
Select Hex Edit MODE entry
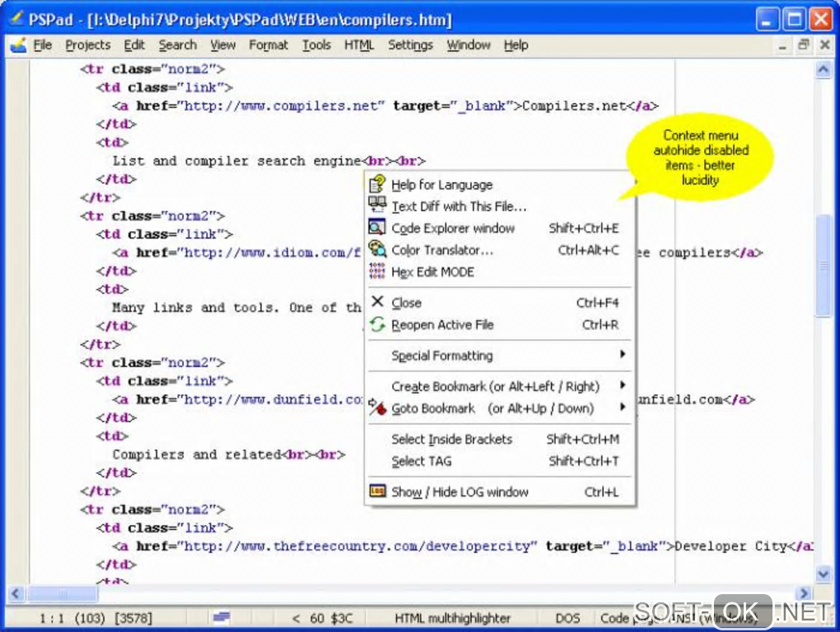click(499, 272)
